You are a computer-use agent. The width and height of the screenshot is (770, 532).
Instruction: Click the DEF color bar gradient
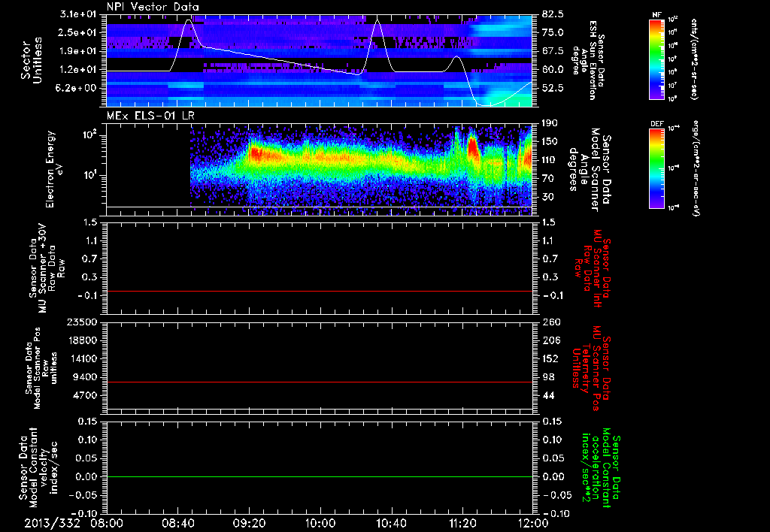tap(656, 168)
